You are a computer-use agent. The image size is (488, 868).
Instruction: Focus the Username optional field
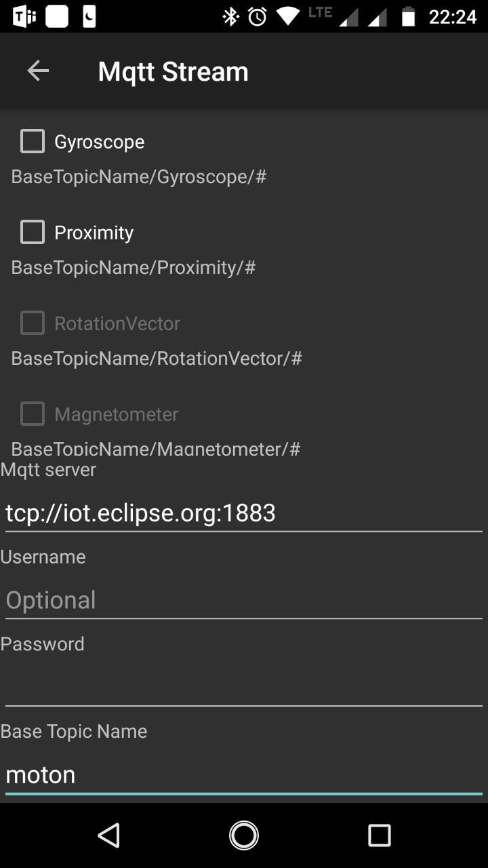coord(244,600)
